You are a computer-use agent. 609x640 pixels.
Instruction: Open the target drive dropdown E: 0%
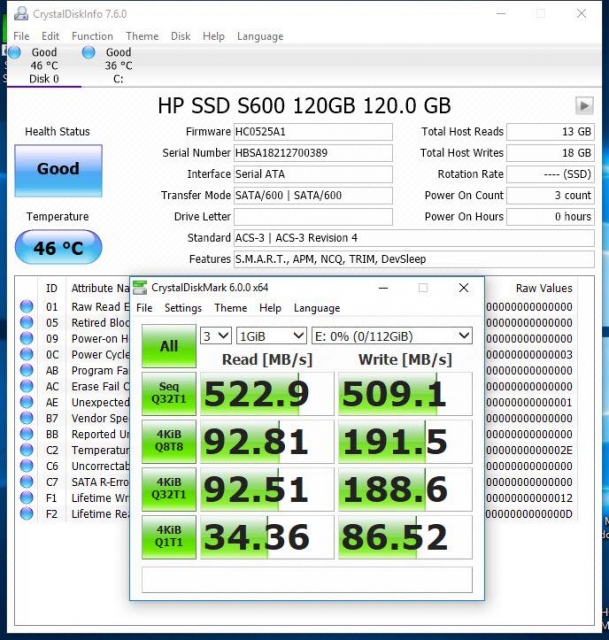click(x=392, y=336)
